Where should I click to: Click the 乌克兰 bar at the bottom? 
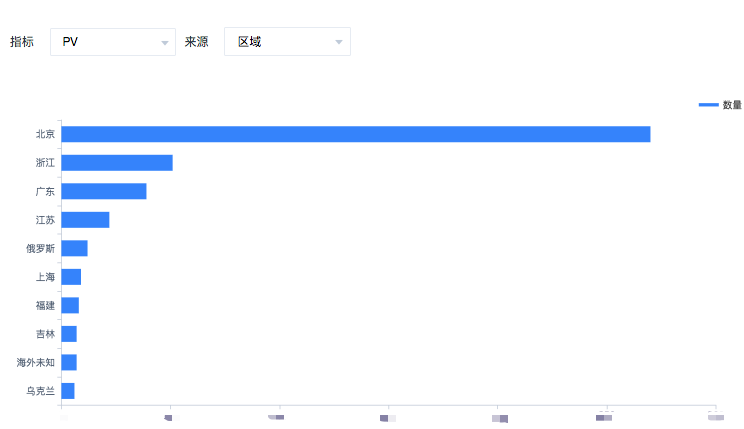point(68,391)
